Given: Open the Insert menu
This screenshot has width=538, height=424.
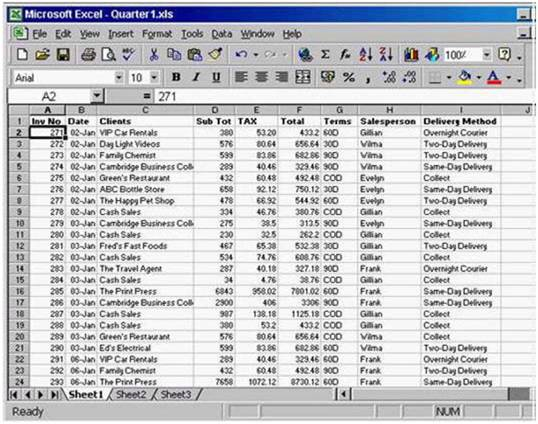Looking at the screenshot, I should 121,34.
